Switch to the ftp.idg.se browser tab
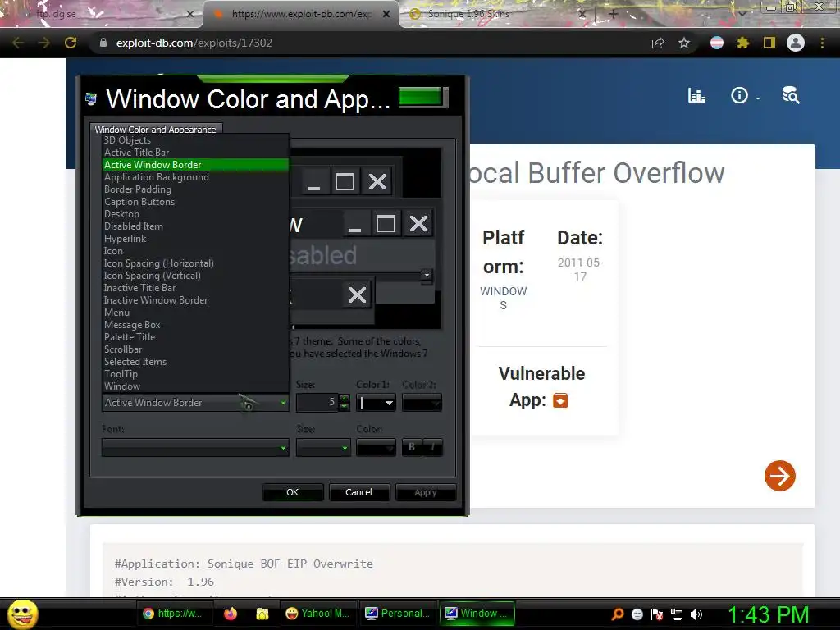 102,14
